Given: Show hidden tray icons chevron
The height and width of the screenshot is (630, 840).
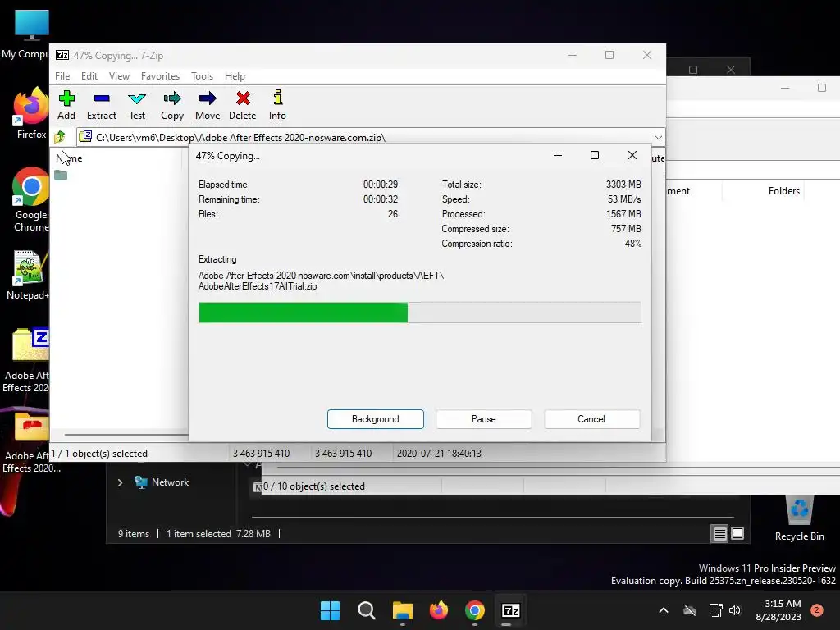Looking at the screenshot, I should click(663, 610).
